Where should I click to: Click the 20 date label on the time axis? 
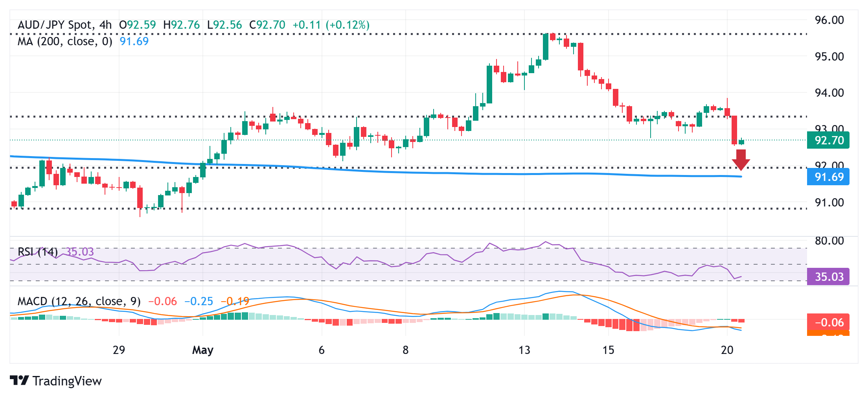tap(727, 350)
